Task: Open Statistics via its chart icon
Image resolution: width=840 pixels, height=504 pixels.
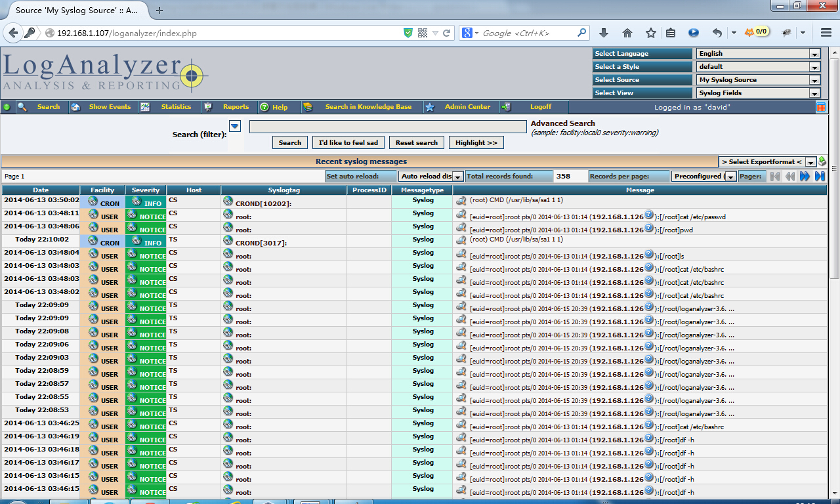Action: coord(146,106)
